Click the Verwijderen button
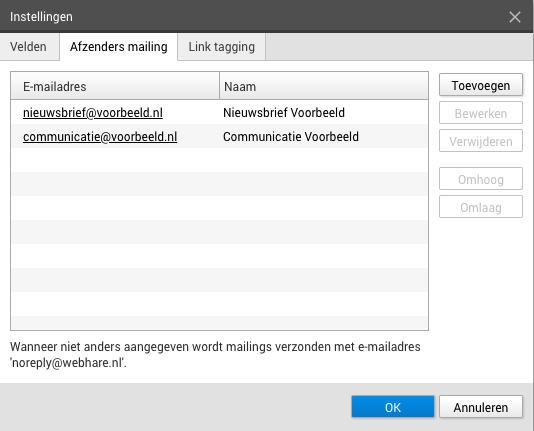Screen dimensions: 534x431 tap(481, 141)
